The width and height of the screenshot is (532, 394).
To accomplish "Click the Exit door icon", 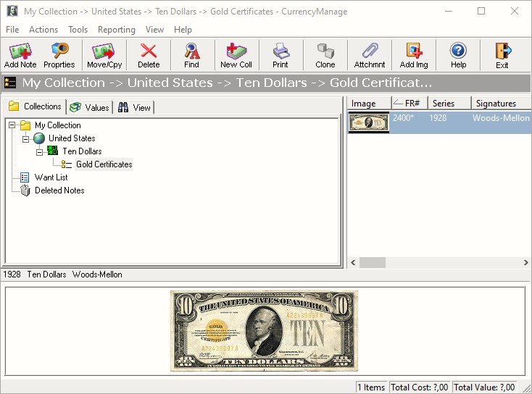I will click(502, 51).
